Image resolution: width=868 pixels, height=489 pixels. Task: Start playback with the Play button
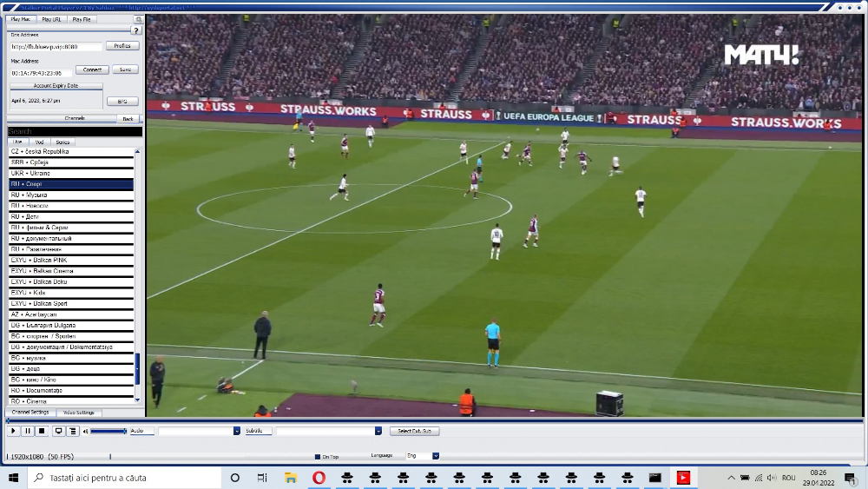pos(13,431)
